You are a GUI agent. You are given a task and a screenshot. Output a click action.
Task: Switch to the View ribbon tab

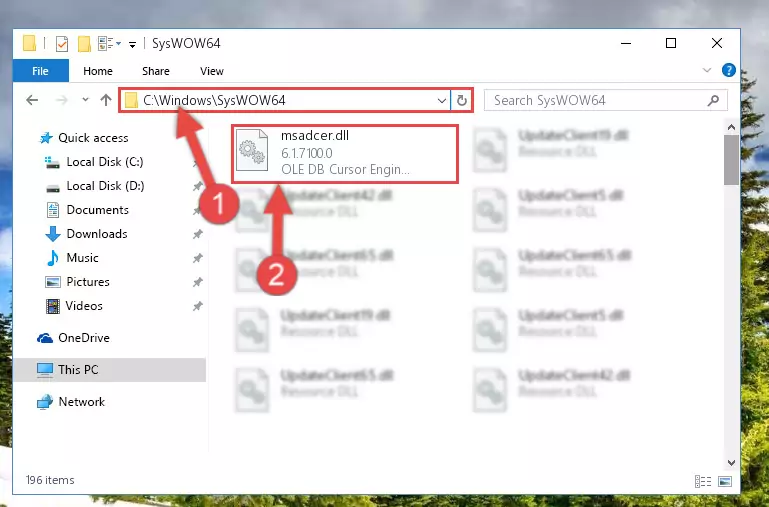(211, 71)
